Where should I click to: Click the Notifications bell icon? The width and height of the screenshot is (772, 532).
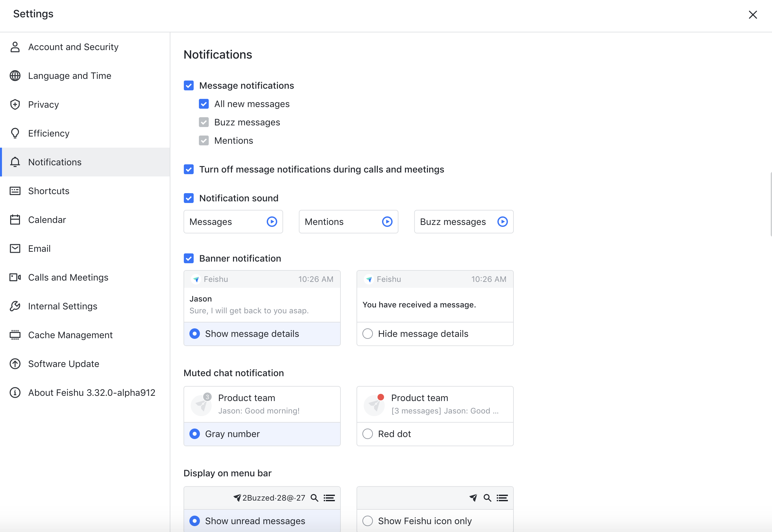click(15, 162)
